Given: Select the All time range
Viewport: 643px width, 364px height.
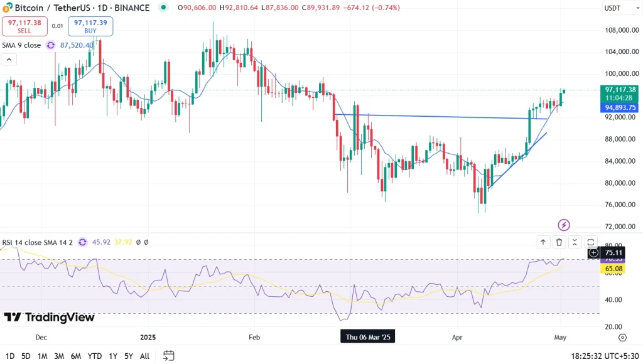Looking at the screenshot, I should tap(144, 356).
